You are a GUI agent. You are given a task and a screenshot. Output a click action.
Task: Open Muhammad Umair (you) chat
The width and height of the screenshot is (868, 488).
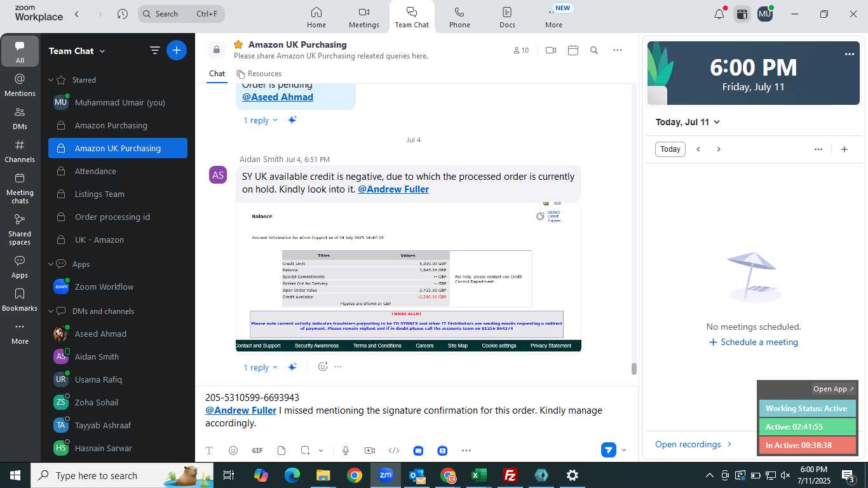coord(118,102)
